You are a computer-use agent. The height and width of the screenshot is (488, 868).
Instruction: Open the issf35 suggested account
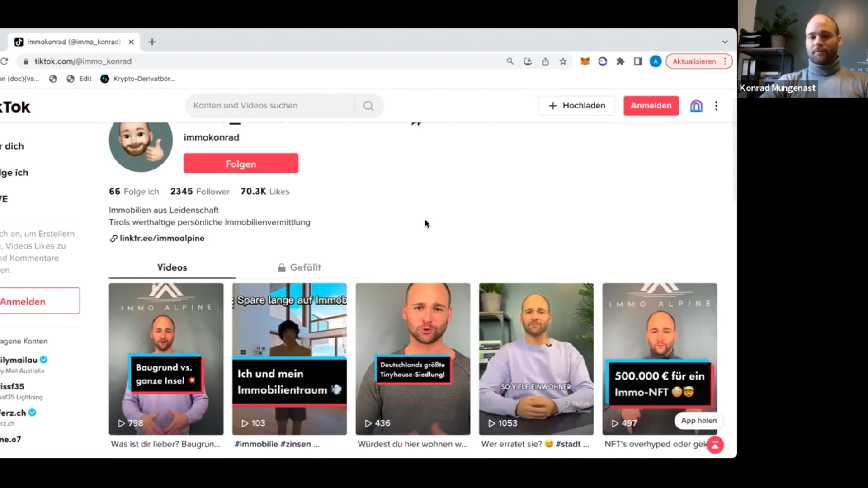tap(21, 391)
